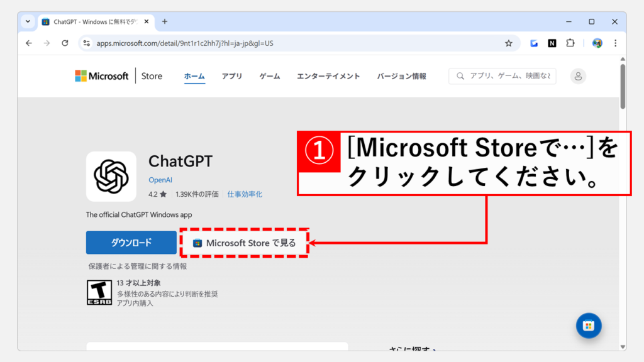Click the アプリ内購入 text
The image size is (644, 362).
[135, 303]
